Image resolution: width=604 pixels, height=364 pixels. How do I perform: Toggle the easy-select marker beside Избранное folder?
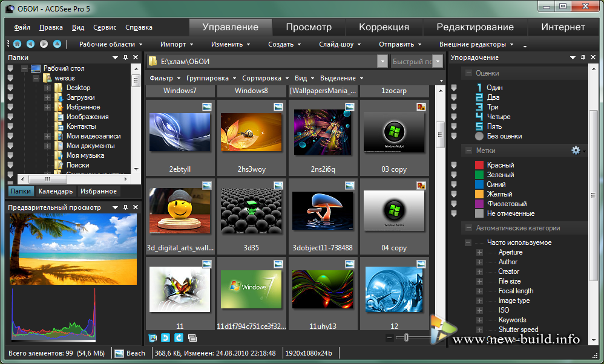10,107
